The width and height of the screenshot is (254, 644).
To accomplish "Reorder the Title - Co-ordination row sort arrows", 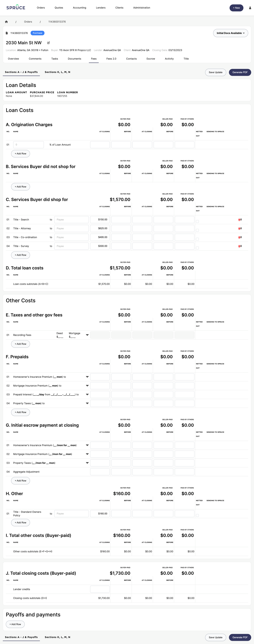I will click(x=241, y=237).
